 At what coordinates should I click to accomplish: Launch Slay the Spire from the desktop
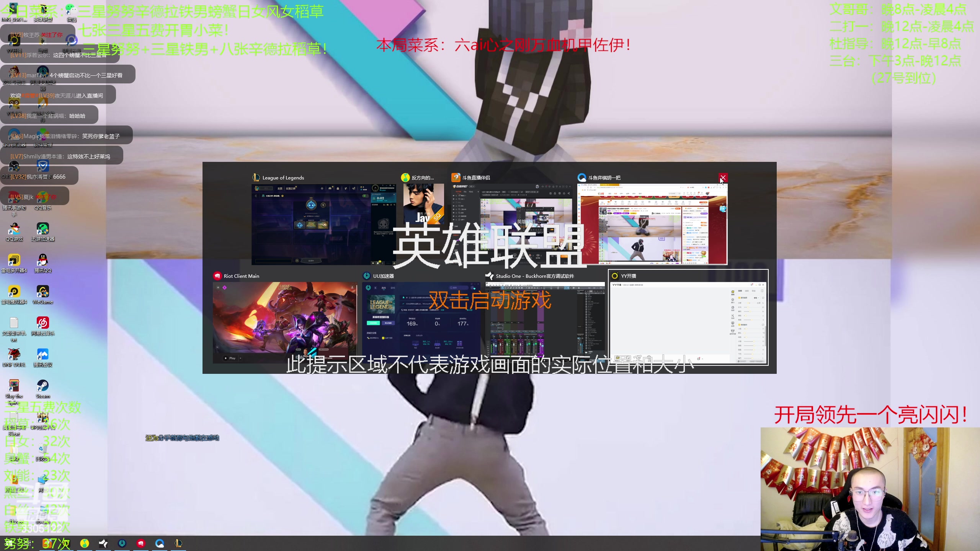[14, 391]
